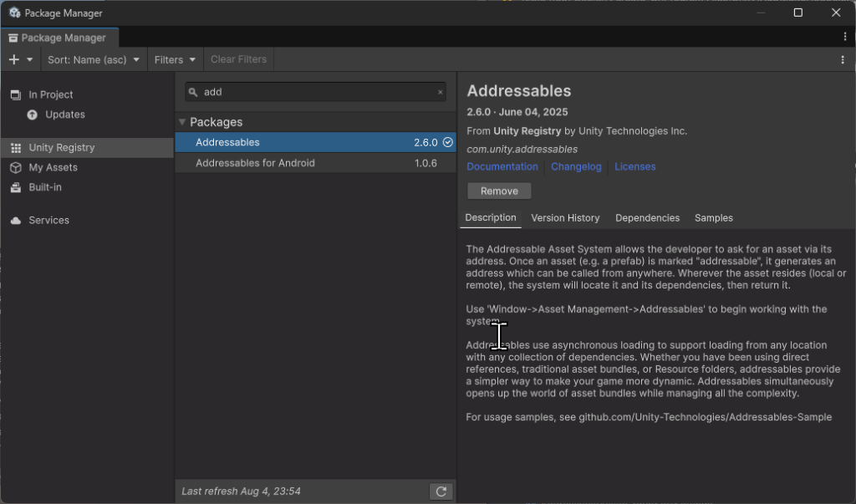Click the plus icon to add a package
Screen dimensions: 856x504
coord(13,59)
